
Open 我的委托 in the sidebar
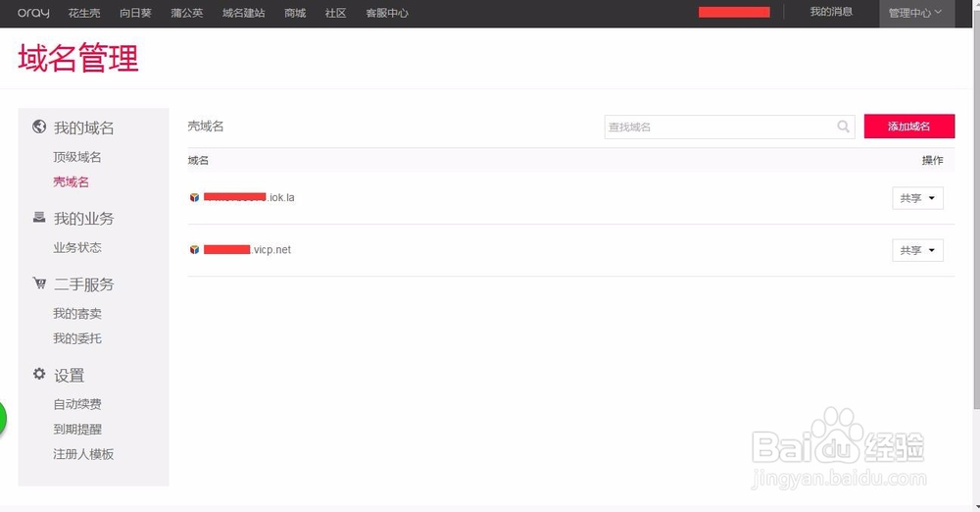76,338
